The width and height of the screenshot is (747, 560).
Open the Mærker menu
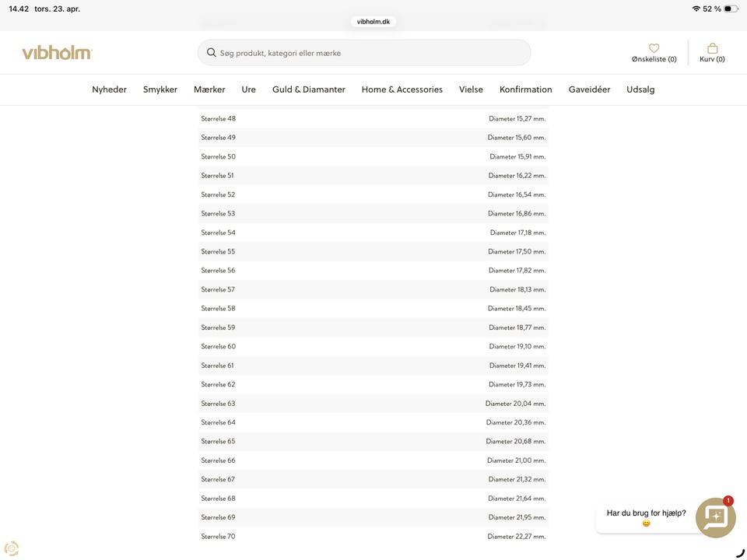tap(209, 89)
